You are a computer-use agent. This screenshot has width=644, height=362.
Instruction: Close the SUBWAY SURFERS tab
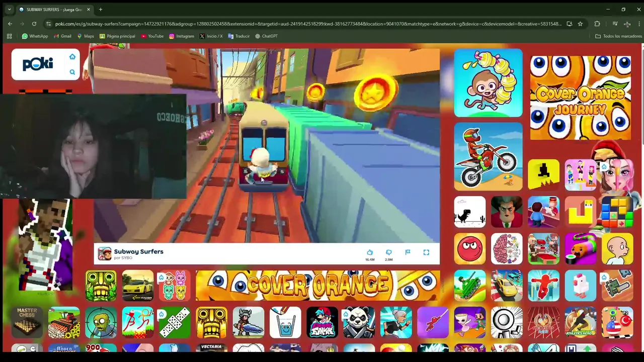[x=89, y=10]
